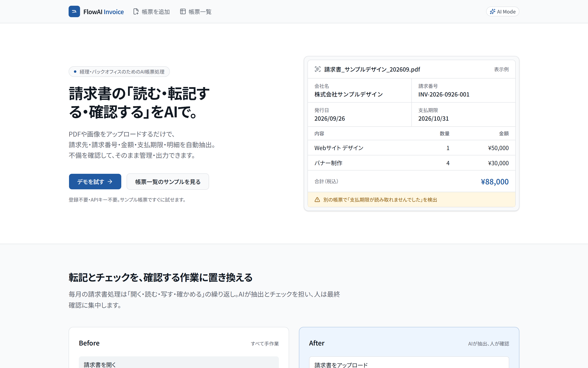Click 帳票一覧のサンプルを見る button

click(x=168, y=182)
